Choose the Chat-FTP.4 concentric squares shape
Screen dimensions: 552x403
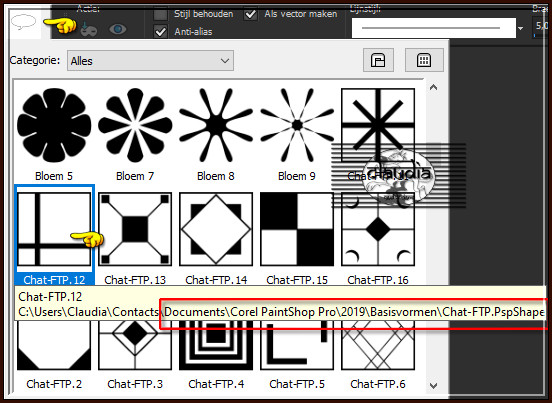[216, 346]
